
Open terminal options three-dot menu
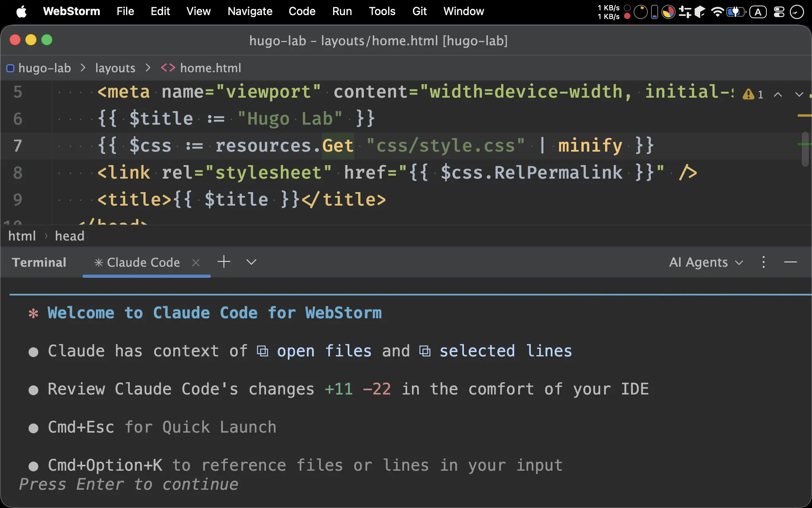(764, 262)
